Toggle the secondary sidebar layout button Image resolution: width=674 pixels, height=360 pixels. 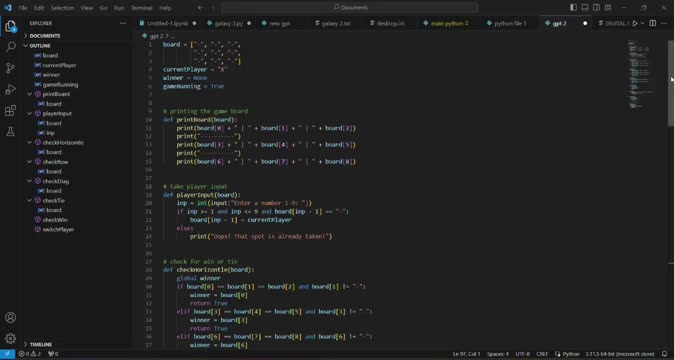pos(597,7)
